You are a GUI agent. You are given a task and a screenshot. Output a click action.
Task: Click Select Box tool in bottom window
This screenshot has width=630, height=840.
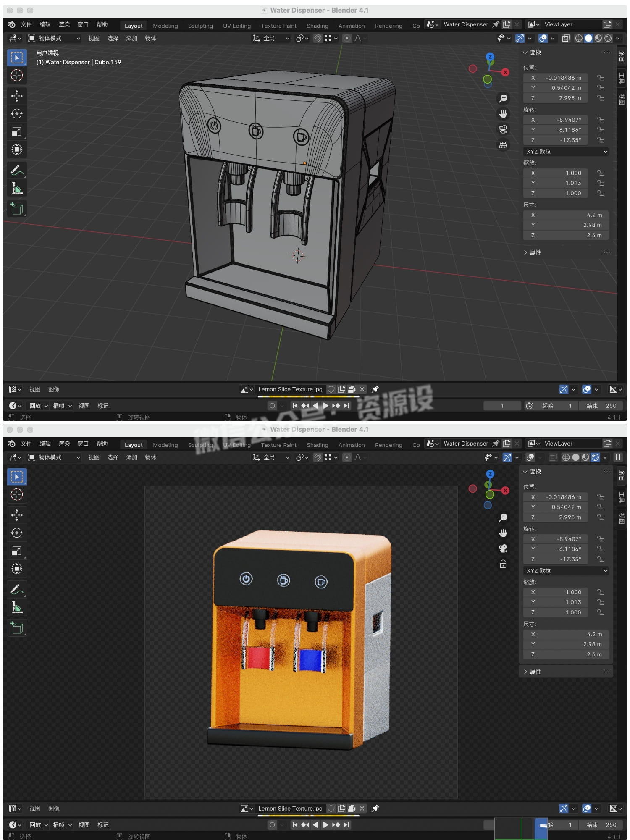(x=17, y=477)
